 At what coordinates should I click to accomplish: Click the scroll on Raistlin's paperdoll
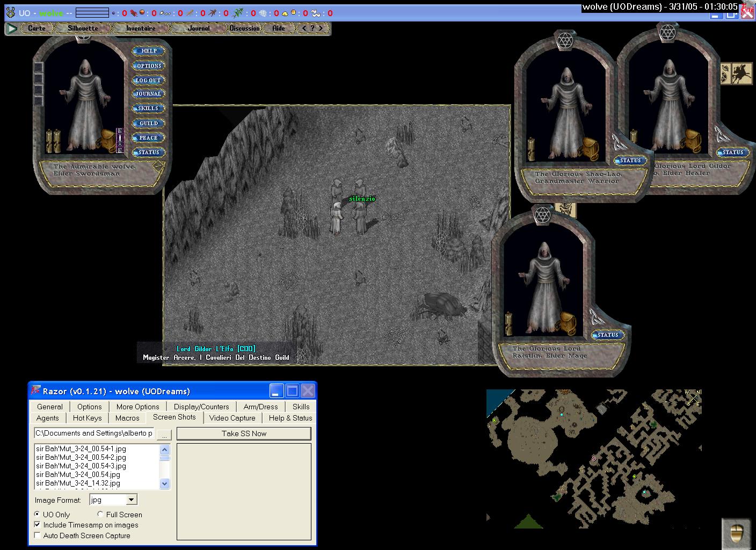pyautogui.click(x=510, y=323)
